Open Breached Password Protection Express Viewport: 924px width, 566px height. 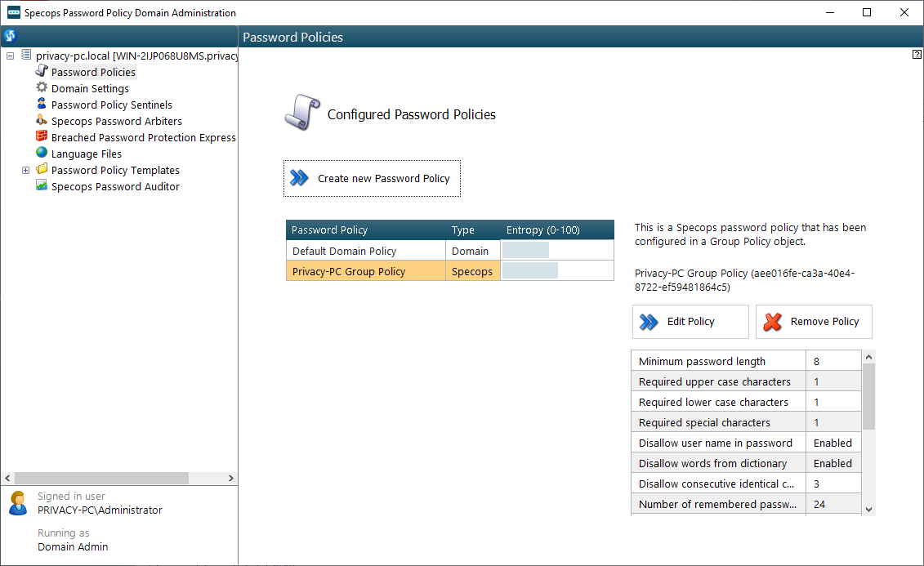[x=143, y=137]
